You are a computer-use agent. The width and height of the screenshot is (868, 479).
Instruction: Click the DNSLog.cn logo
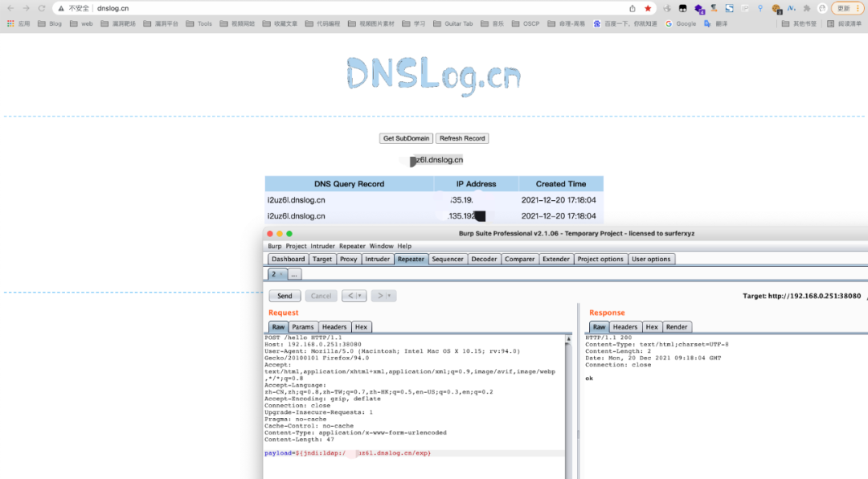(433, 76)
